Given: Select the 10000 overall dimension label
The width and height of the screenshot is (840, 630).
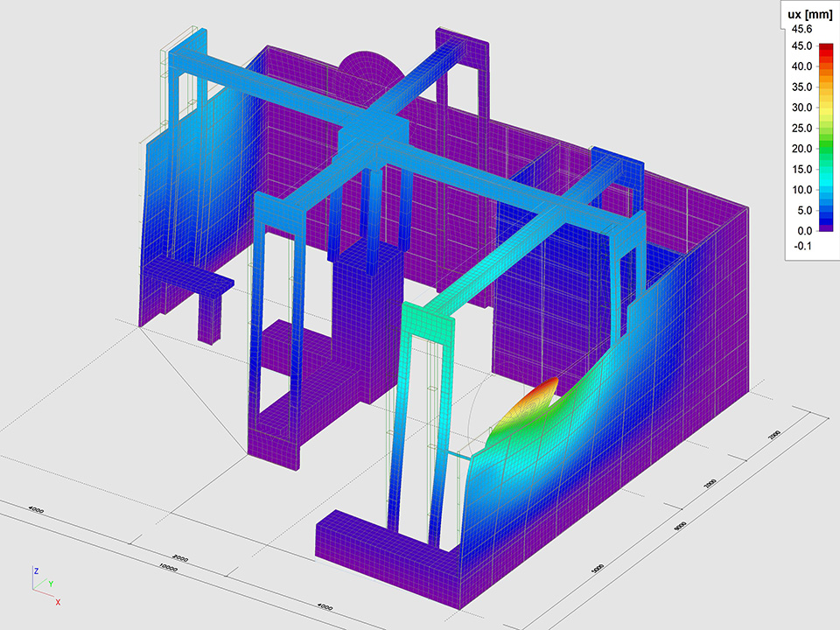Looking at the screenshot, I should point(169,567).
